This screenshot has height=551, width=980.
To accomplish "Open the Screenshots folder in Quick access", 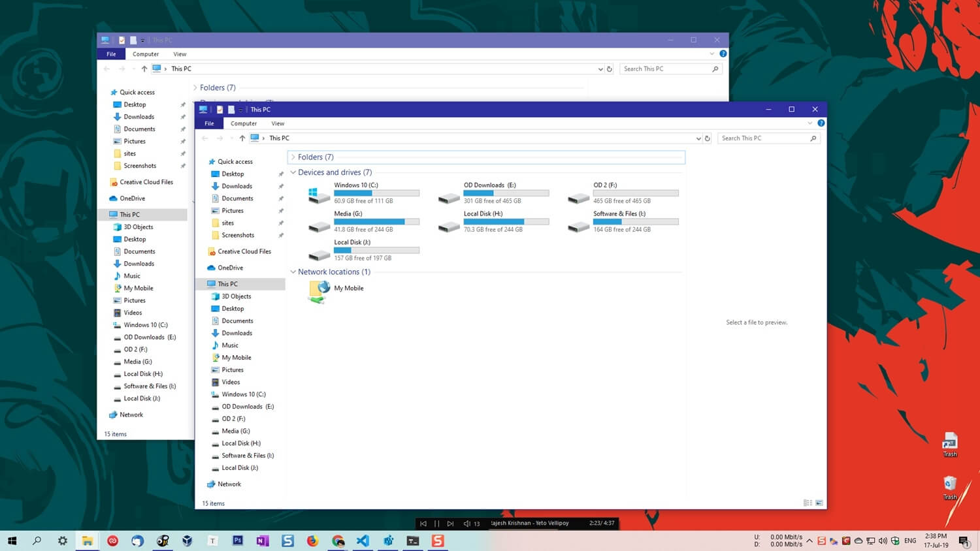I will pyautogui.click(x=237, y=235).
